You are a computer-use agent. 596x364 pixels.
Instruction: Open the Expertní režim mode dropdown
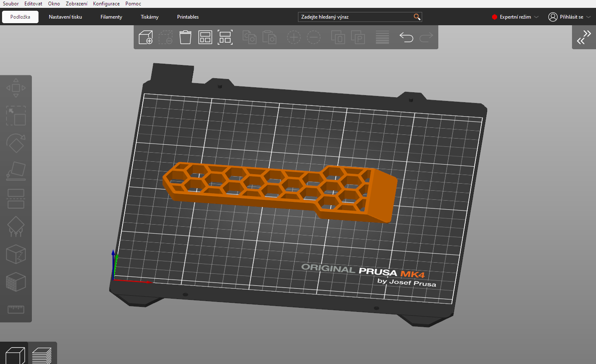coord(515,17)
